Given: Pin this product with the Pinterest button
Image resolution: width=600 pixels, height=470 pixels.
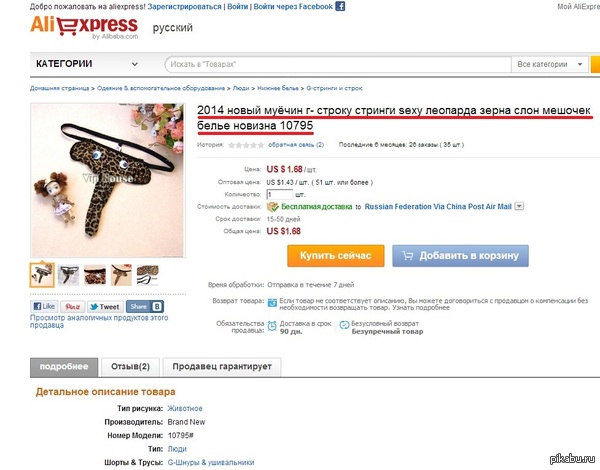Looking at the screenshot, I should pos(72,307).
